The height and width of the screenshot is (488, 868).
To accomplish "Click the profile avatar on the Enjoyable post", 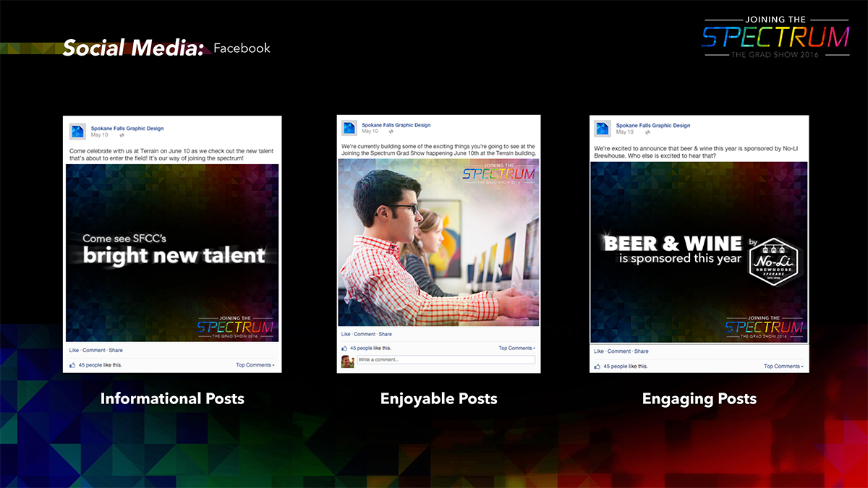I will click(349, 128).
